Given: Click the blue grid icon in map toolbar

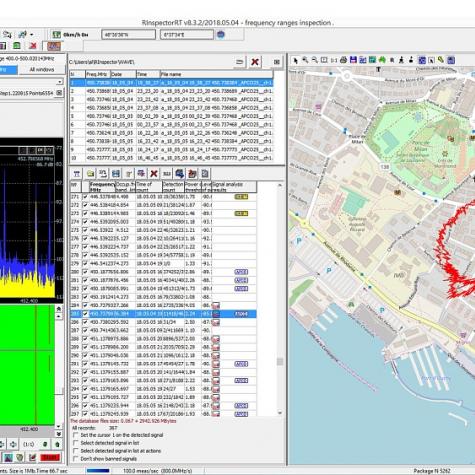Looking at the screenshot, I should click(422, 60).
